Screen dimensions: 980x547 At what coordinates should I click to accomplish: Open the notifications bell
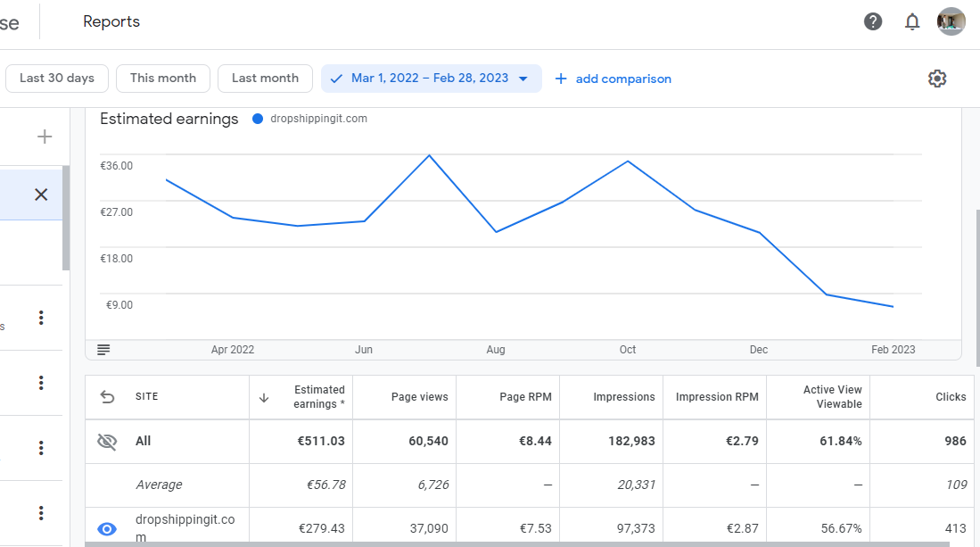[x=912, y=22]
